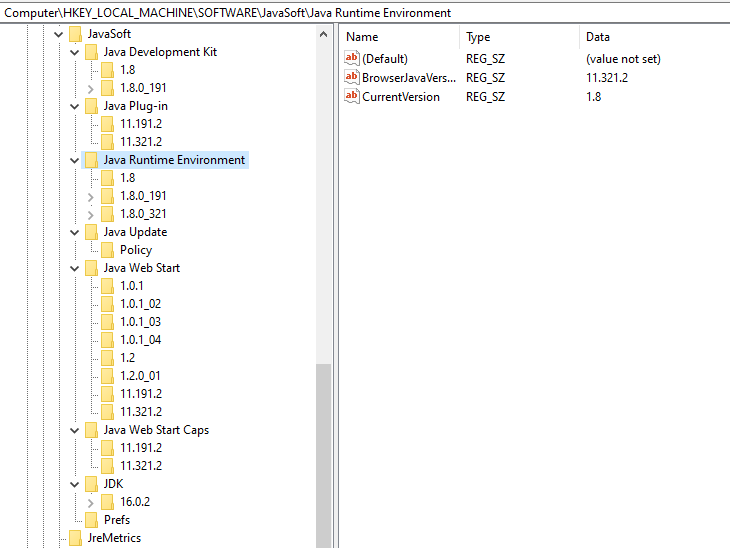Click the data cell 11.321.2
The height and width of the screenshot is (548, 730).
pyautogui.click(x=607, y=78)
